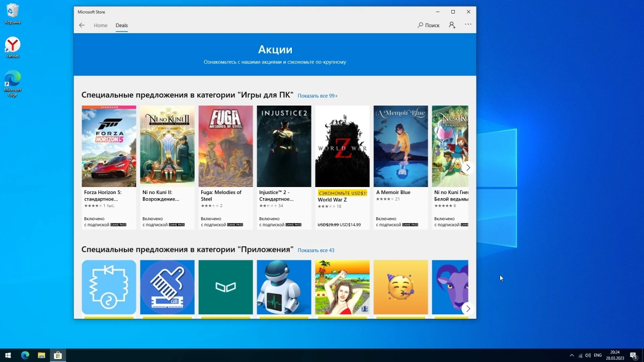
Task: Open Ni no Kuni II cover
Action: (167, 146)
